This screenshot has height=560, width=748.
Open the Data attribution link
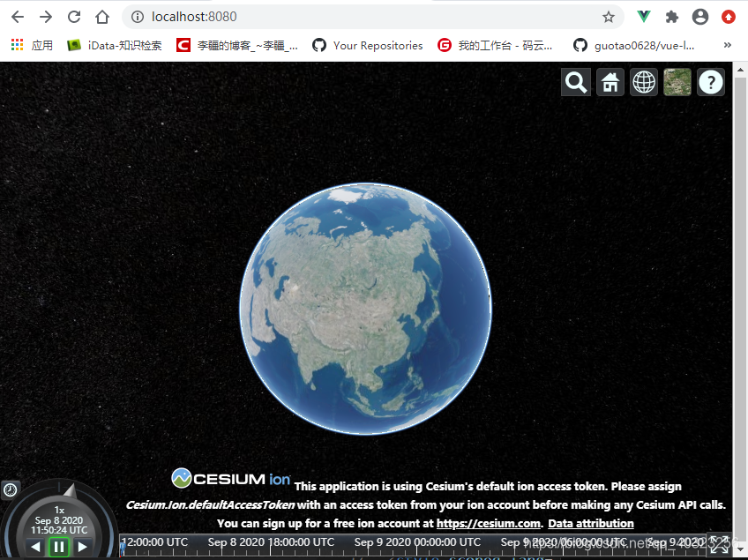coord(590,522)
